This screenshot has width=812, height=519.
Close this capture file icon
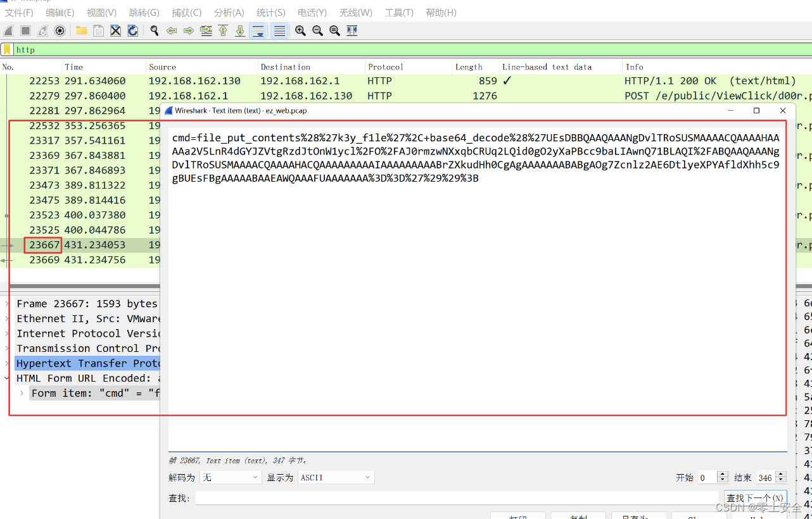click(x=115, y=30)
